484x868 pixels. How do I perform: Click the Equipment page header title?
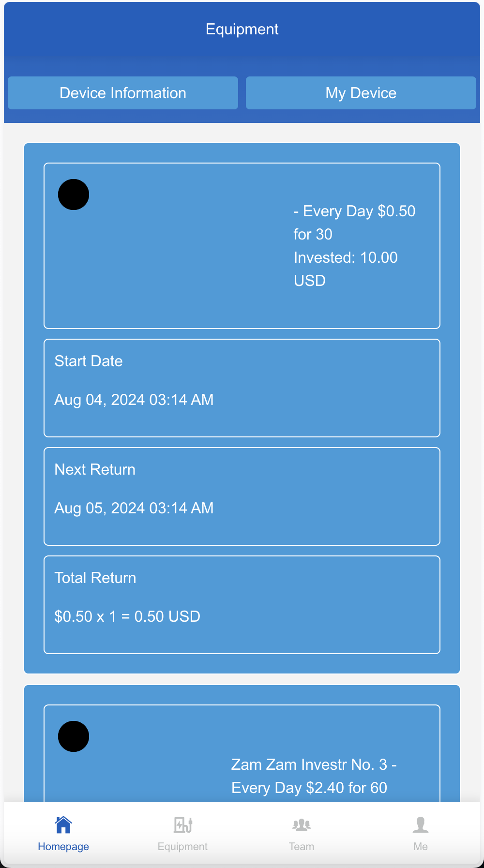coord(242,29)
